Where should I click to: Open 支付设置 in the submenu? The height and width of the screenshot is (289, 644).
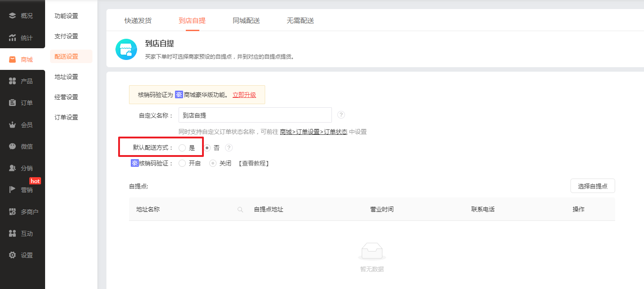[66, 36]
